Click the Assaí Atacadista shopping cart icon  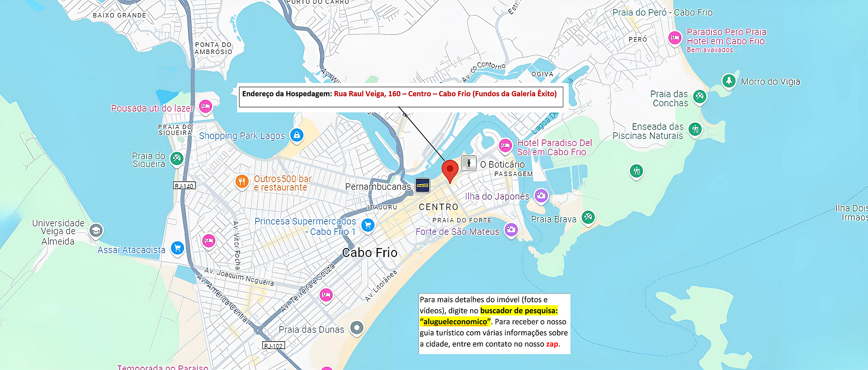tap(177, 248)
